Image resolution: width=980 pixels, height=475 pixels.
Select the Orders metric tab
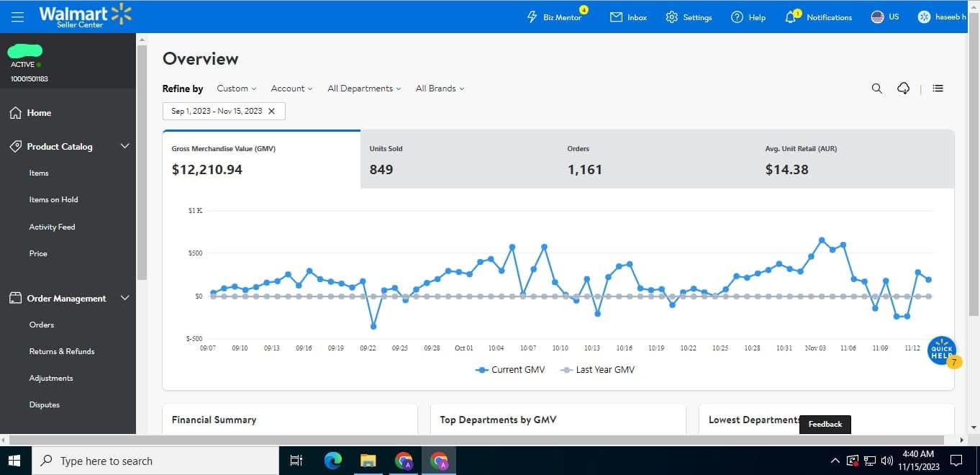click(657, 159)
